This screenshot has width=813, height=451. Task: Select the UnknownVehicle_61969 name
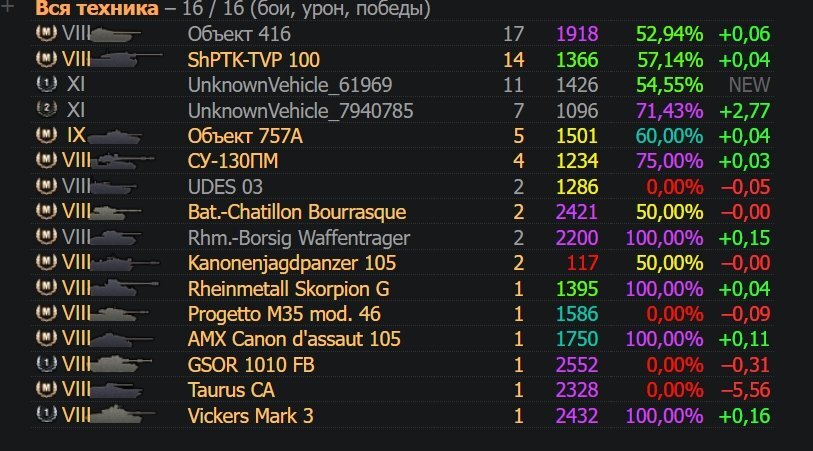[x=290, y=85]
